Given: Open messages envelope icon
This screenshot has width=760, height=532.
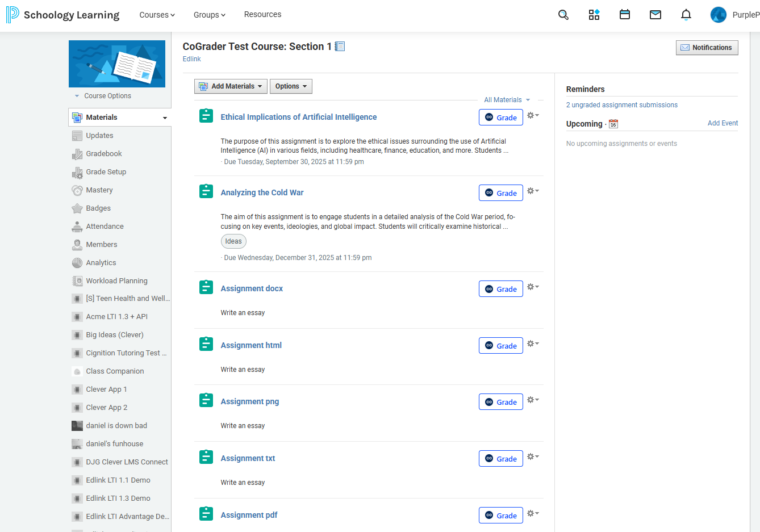Looking at the screenshot, I should click(655, 15).
